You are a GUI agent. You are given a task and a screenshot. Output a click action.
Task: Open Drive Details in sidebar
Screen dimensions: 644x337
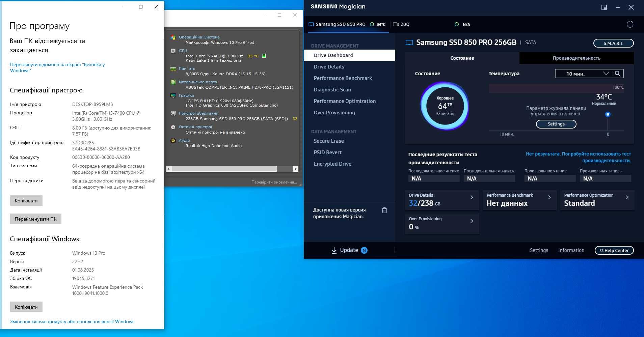coord(349,67)
